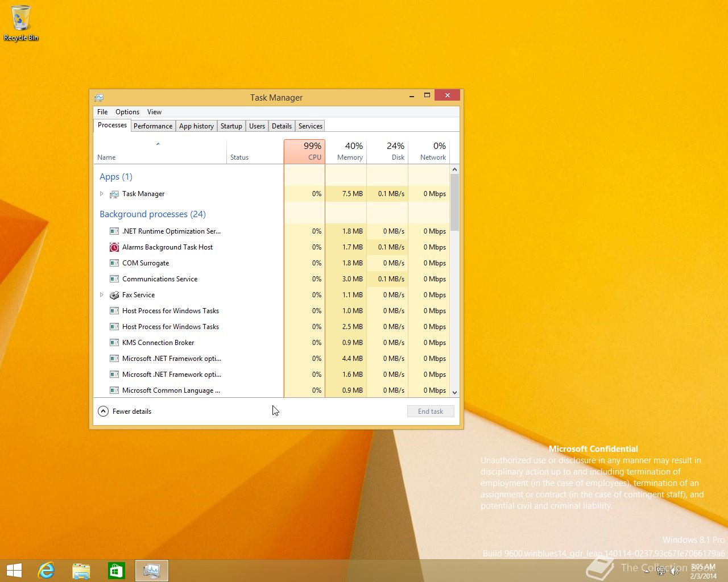Sort by the Network column header
Image resolution: width=728 pixels, height=582 pixels.
pyautogui.click(x=428, y=152)
